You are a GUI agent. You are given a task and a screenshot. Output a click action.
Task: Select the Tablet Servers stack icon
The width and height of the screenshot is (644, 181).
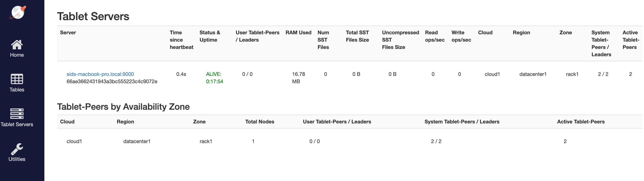17,114
